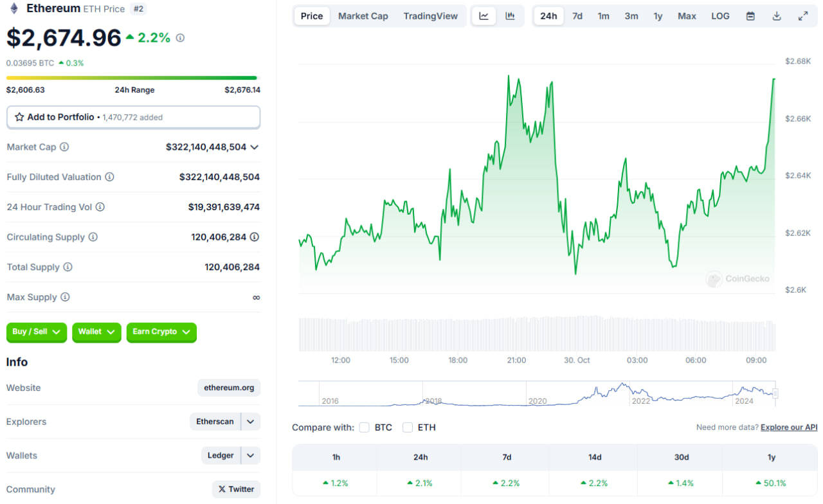Click 2016 on the history mini chart
Image resolution: width=823 pixels, height=504 pixels.
click(330, 401)
